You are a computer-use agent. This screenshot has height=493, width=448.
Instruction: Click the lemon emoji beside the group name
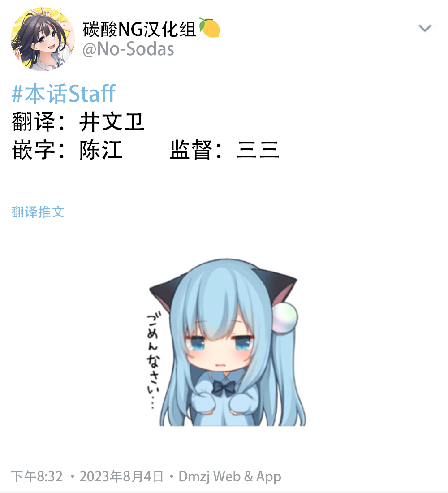click(x=209, y=28)
